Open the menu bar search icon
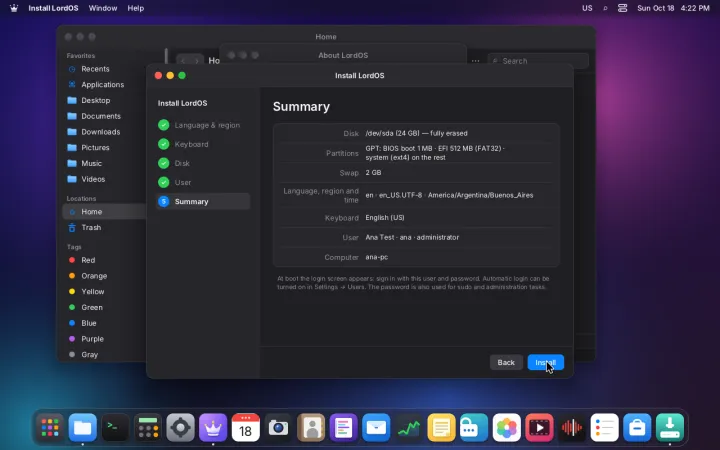The height and width of the screenshot is (450, 720). (x=605, y=8)
